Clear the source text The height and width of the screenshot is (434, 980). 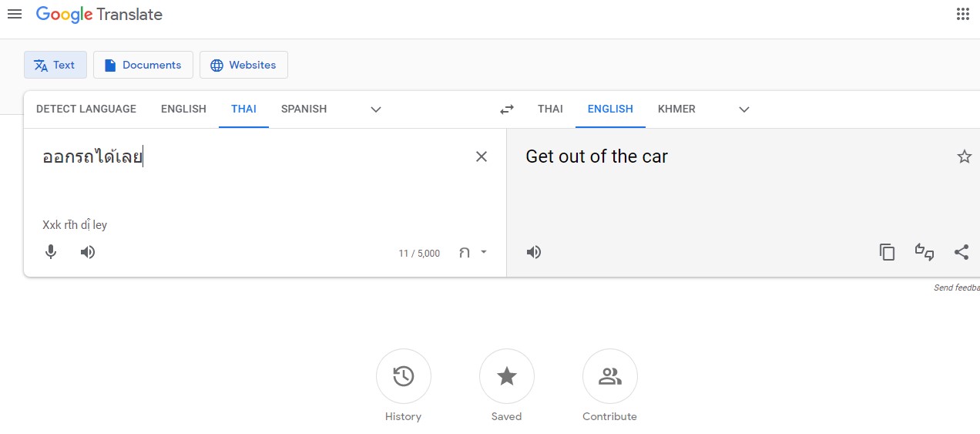(x=482, y=156)
